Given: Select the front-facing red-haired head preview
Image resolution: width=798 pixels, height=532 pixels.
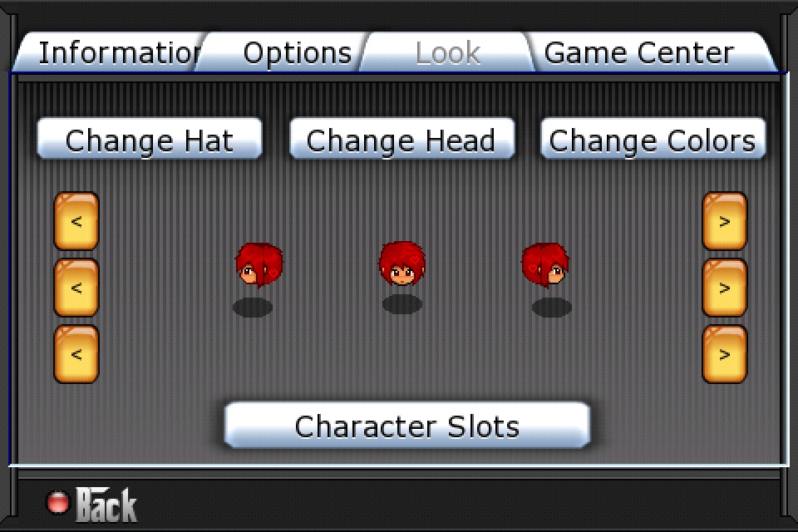Looking at the screenshot, I should click(x=402, y=264).
